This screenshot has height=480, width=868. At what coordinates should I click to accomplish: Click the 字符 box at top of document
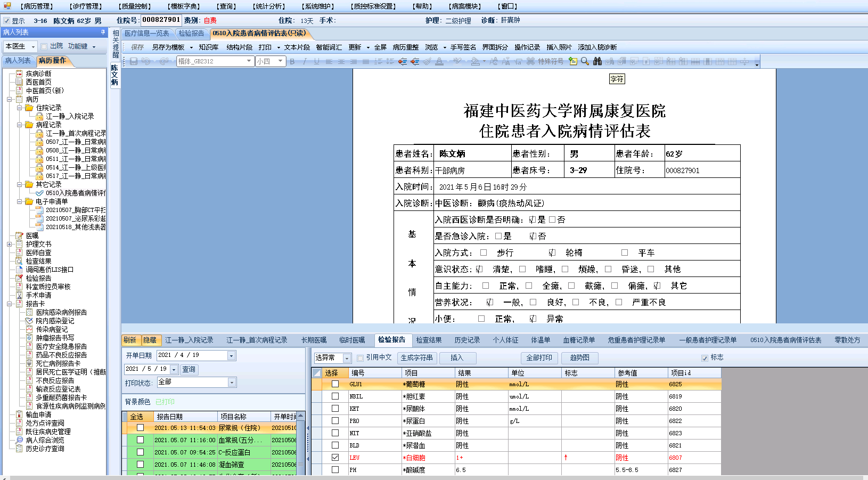tap(617, 79)
